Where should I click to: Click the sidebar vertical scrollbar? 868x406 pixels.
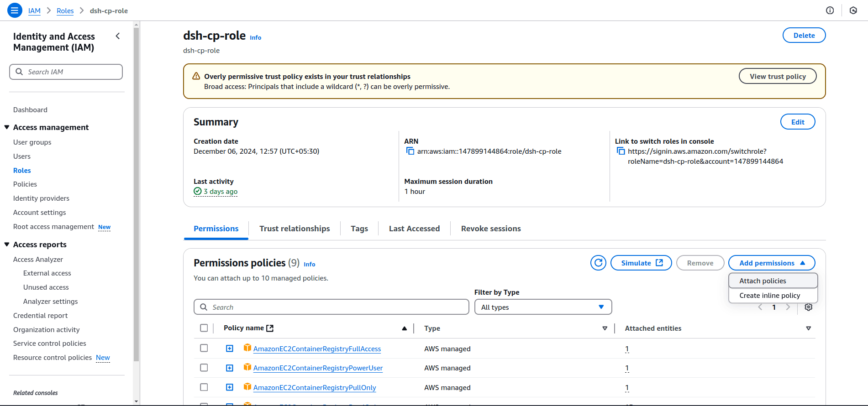click(x=136, y=195)
